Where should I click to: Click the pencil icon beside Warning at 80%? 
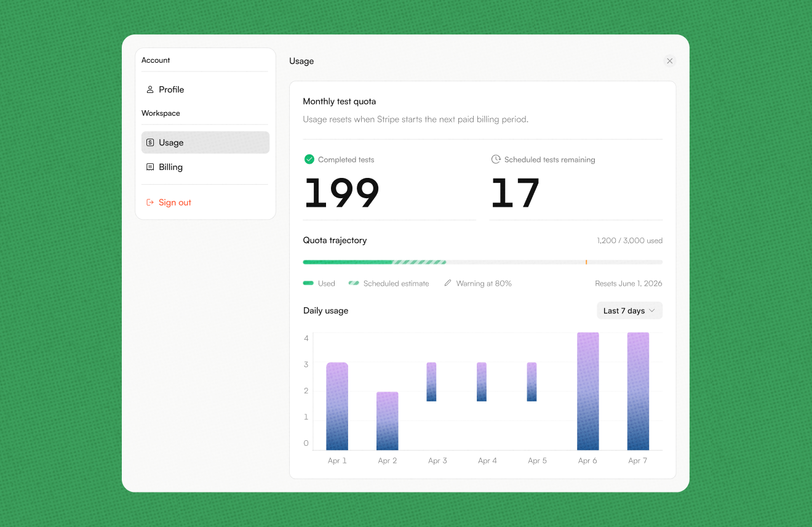(x=448, y=283)
